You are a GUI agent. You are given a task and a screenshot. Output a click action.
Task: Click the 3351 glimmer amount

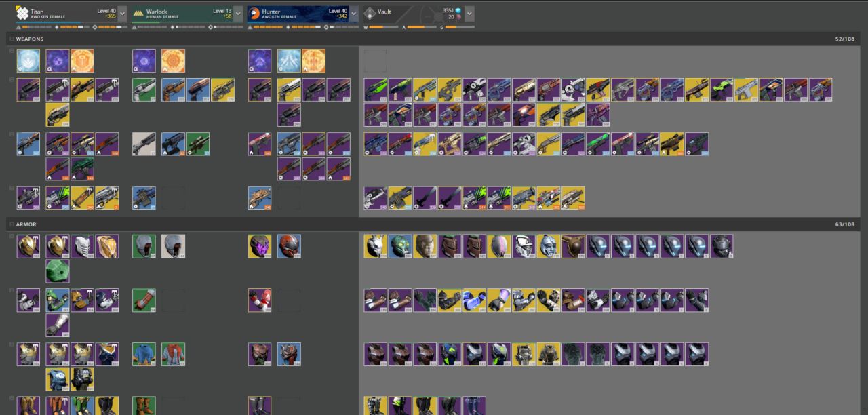(448, 11)
